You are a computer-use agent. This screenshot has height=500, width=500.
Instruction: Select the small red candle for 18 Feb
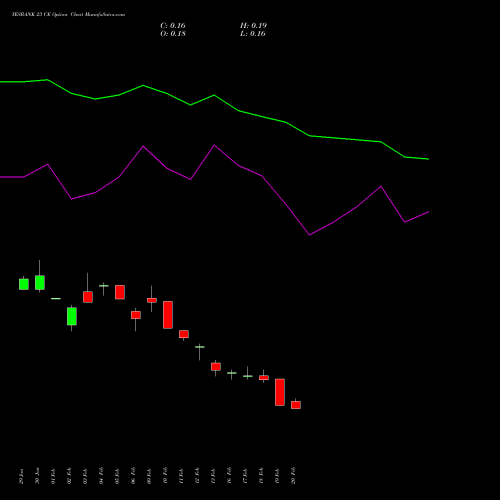click(264, 377)
